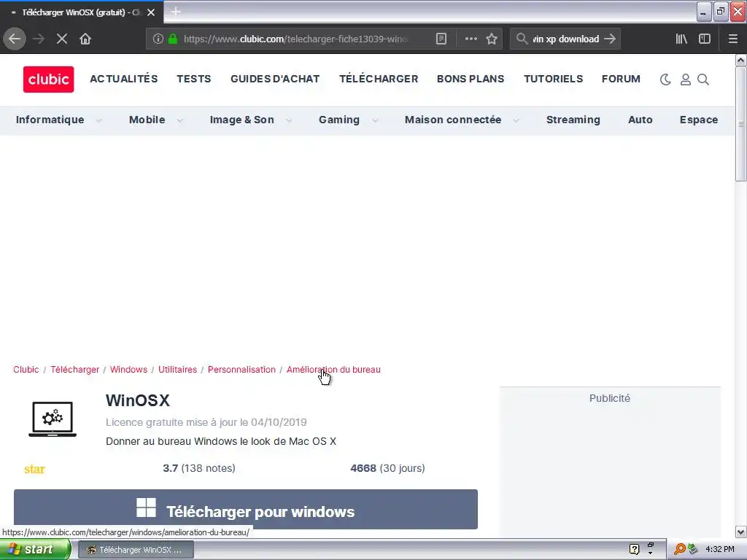Toggle reader view in the address bar

click(441, 39)
